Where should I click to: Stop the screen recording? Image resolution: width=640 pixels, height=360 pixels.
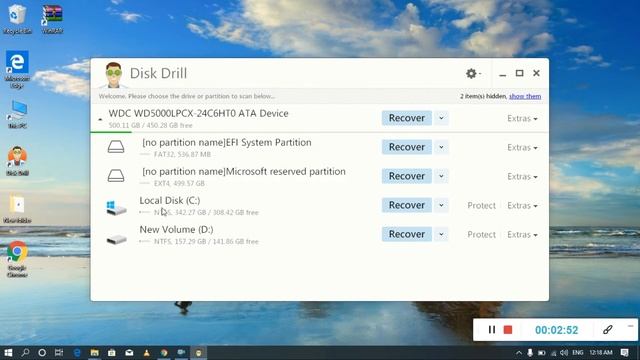pyautogui.click(x=508, y=330)
